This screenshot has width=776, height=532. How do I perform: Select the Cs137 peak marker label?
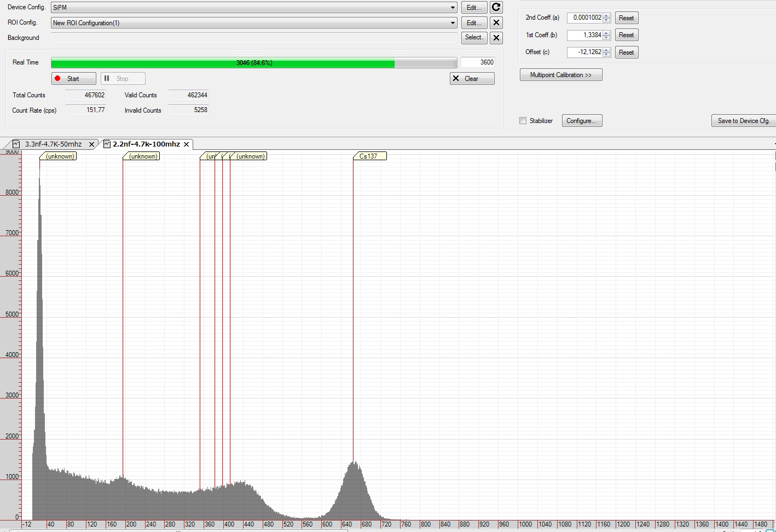[x=369, y=156]
